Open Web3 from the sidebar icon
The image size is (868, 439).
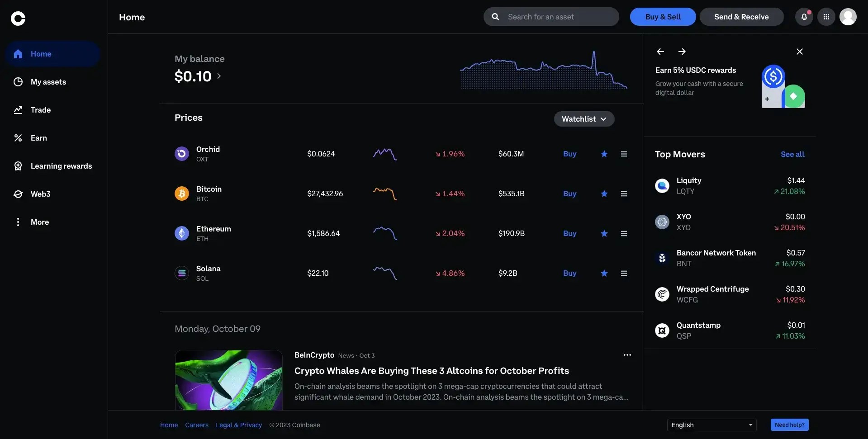click(x=18, y=194)
